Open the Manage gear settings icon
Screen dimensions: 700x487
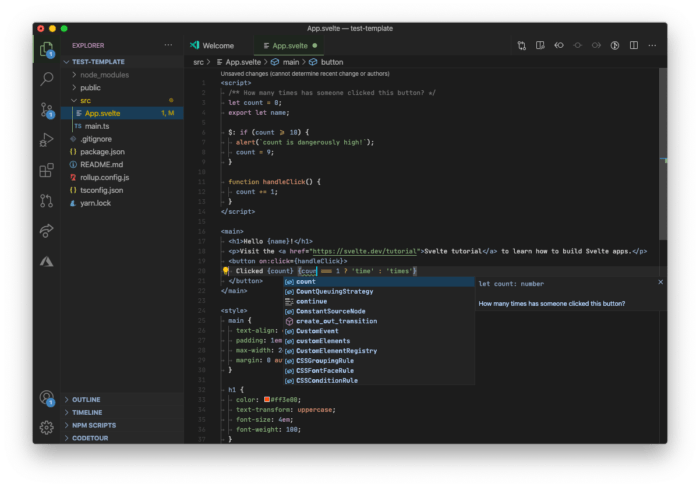[x=46, y=427]
